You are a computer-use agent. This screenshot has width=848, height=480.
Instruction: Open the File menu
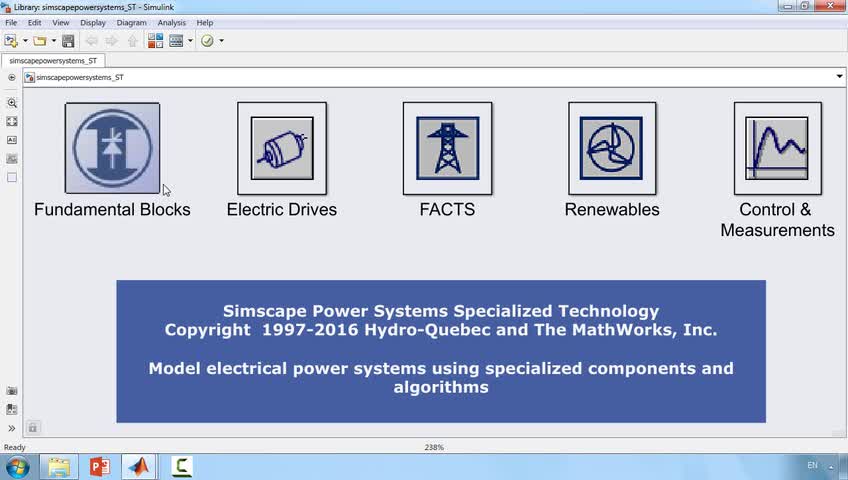tap(11, 23)
